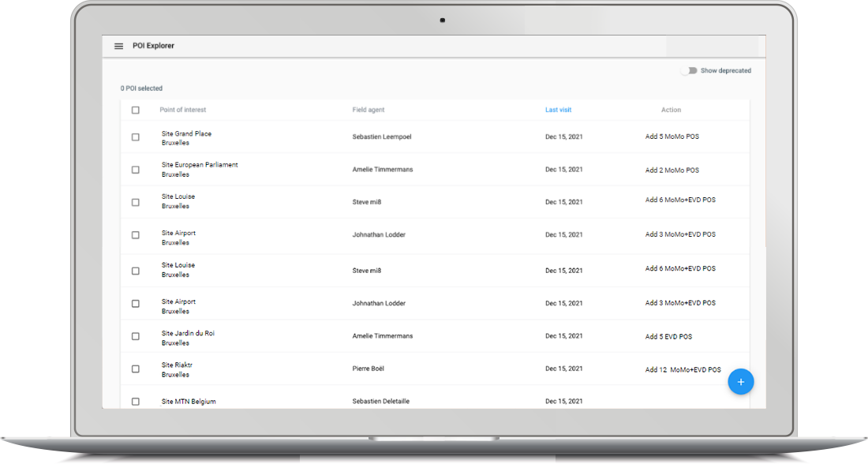868x464 pixels.
Task: Click the POI Explorer title
Action: pos(153,46)
